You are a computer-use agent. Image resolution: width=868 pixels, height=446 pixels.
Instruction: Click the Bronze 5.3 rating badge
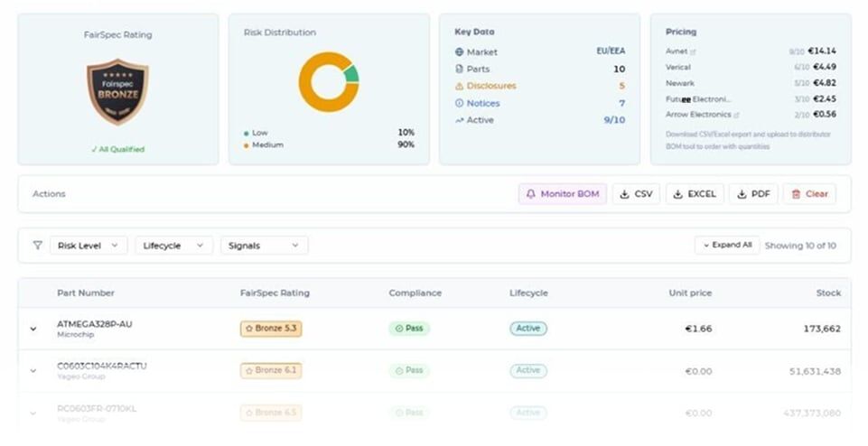click(x=271, y=329)
